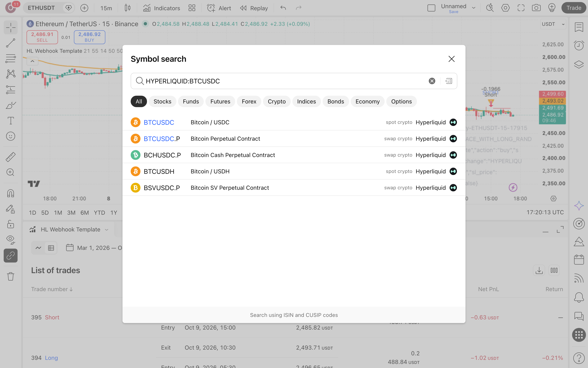This screenshot has height=368, width=588.
Task: Select the trend line drawing tool
Action: pyautogui.click(x=10, y=43)
